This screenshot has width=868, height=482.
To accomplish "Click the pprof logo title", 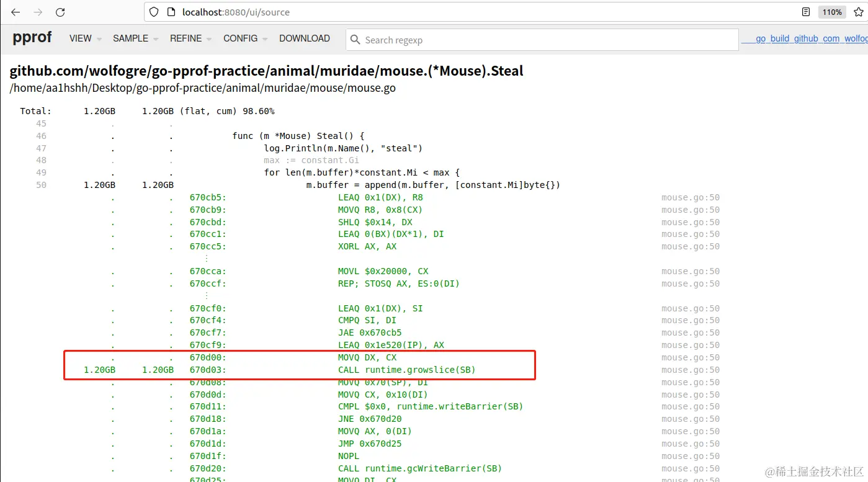I will [32, 37].
